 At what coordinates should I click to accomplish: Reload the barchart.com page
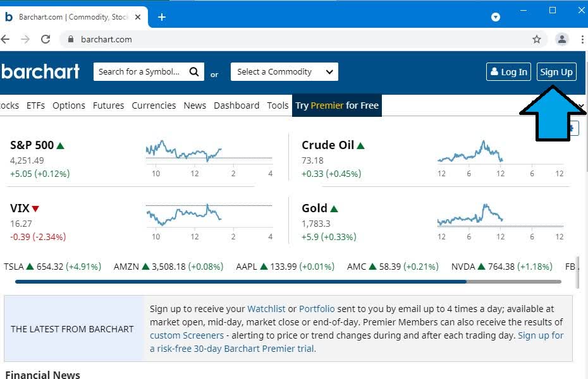[46, 39]
